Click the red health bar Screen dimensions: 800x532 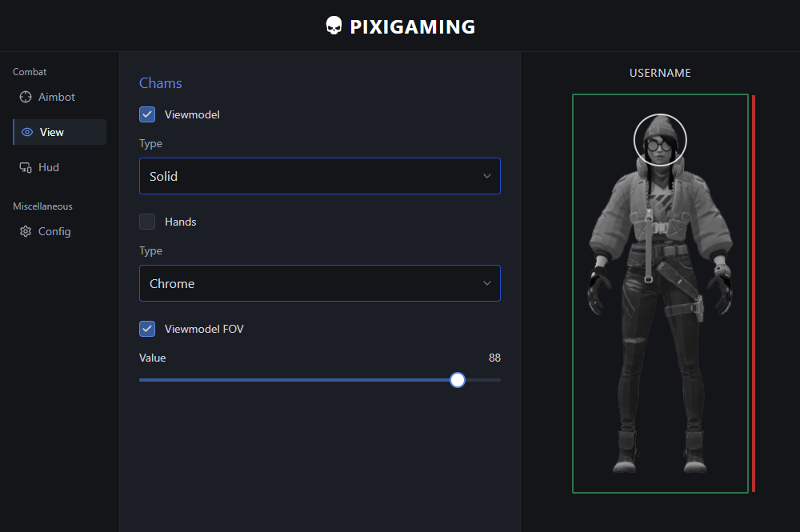tap(754, 294)
